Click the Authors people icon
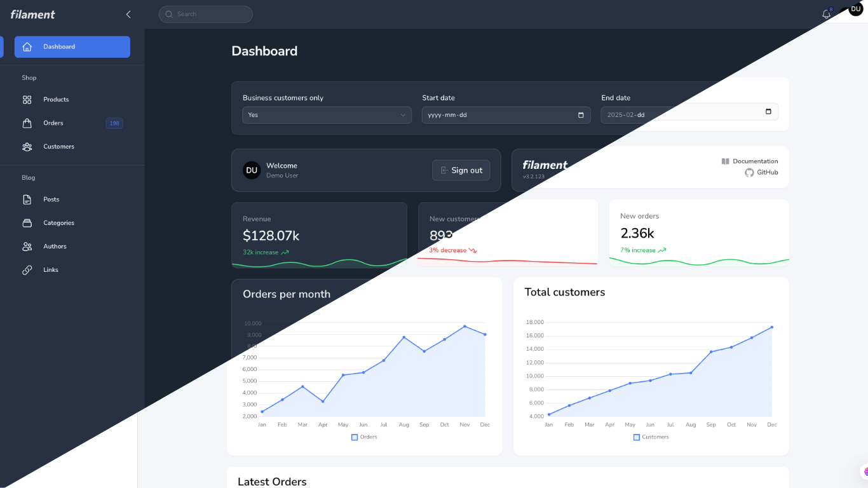Viewport: 868px width, 488px height. pyautogui.click(x=27, y=247)
